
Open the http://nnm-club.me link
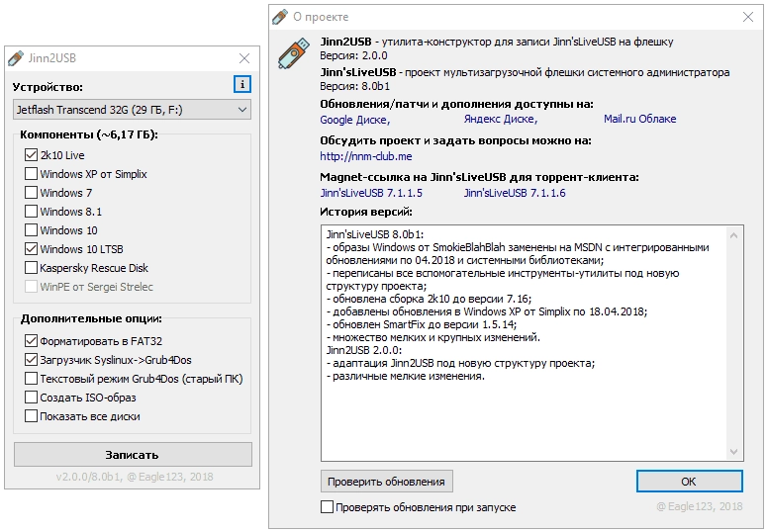coord(366,156)
